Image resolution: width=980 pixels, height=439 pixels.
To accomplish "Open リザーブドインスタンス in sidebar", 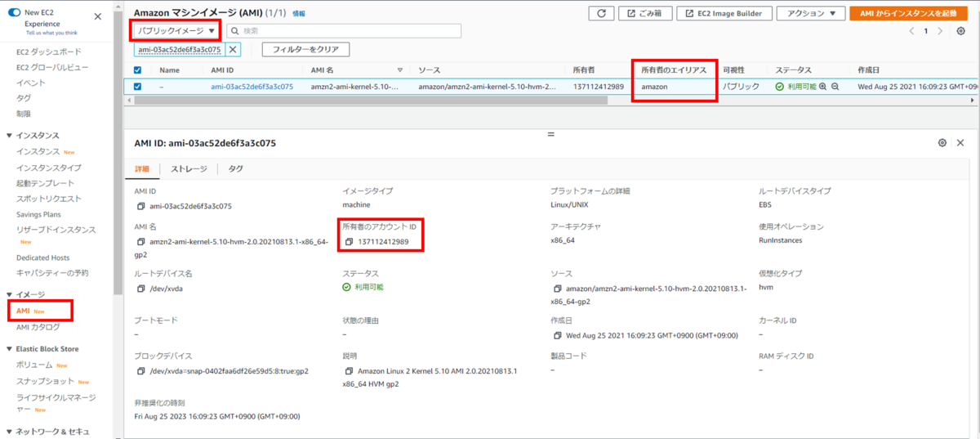I will coord(56,230).
